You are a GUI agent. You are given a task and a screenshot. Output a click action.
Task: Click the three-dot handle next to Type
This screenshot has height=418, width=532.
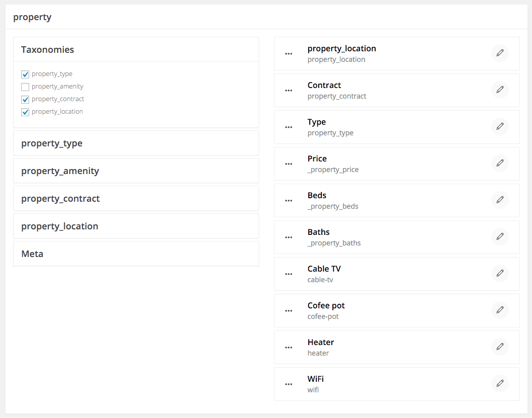click(x=289, y=127)
